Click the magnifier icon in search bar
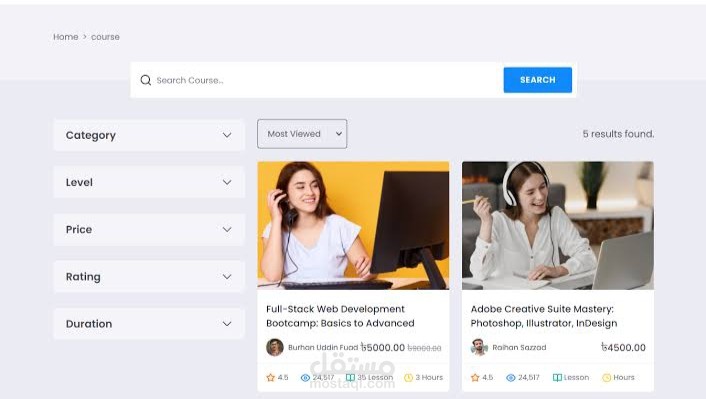The height and width of the screenshot is (399, 706). tap(145, 80)
